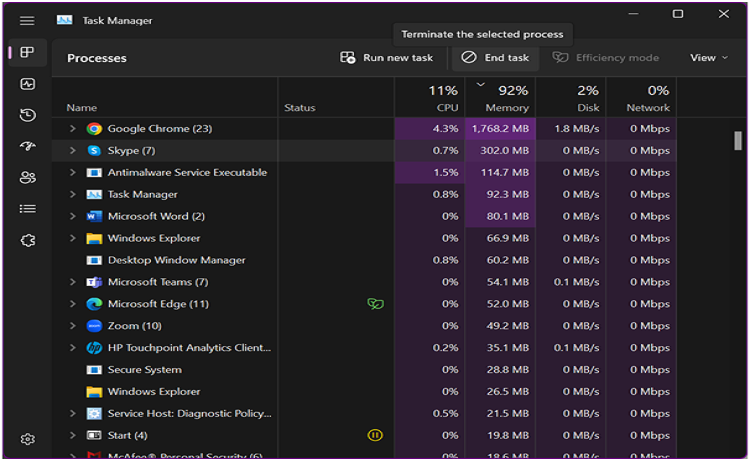Click the process list scrollbar thumb
Image resolution: width=750 pixels, height=461 pixels.
pos(738,141)
